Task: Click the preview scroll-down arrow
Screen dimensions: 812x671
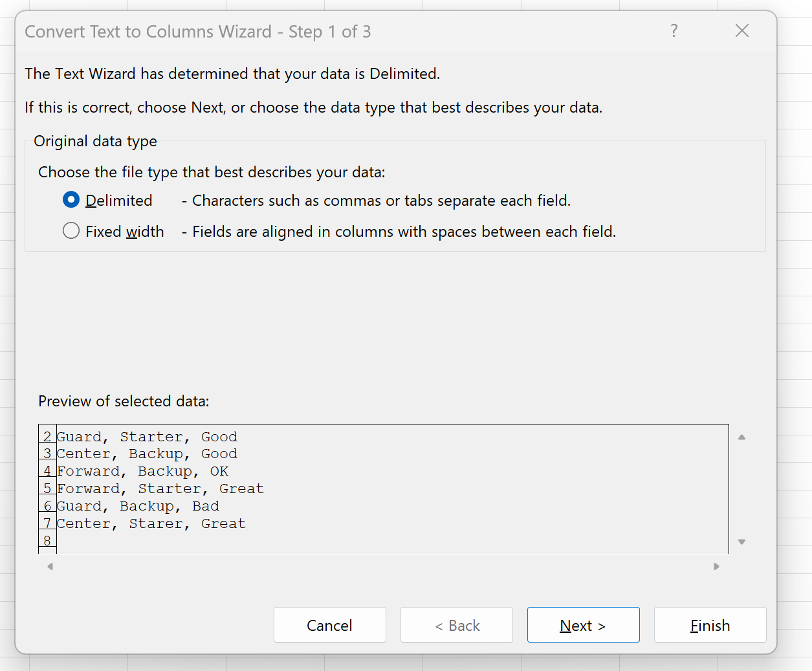Action: (741, 542)
